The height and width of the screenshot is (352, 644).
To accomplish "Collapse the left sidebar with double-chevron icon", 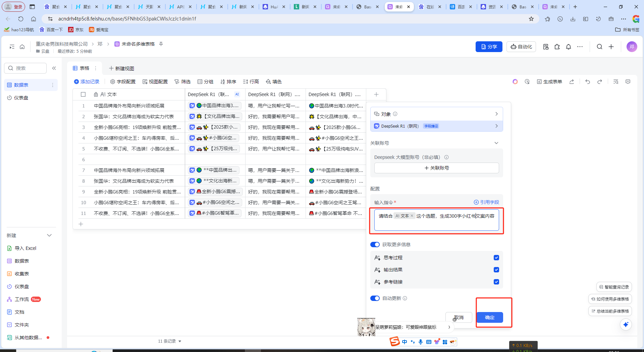I will (54, 68).
